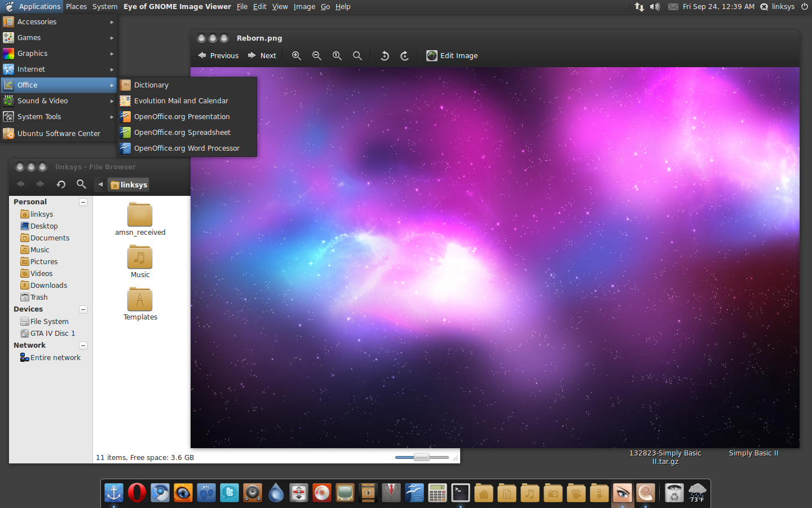This screenshot has height=508, width=812.
Task: Open the trash icon in the dock
Action: click(x=674, y=493)
